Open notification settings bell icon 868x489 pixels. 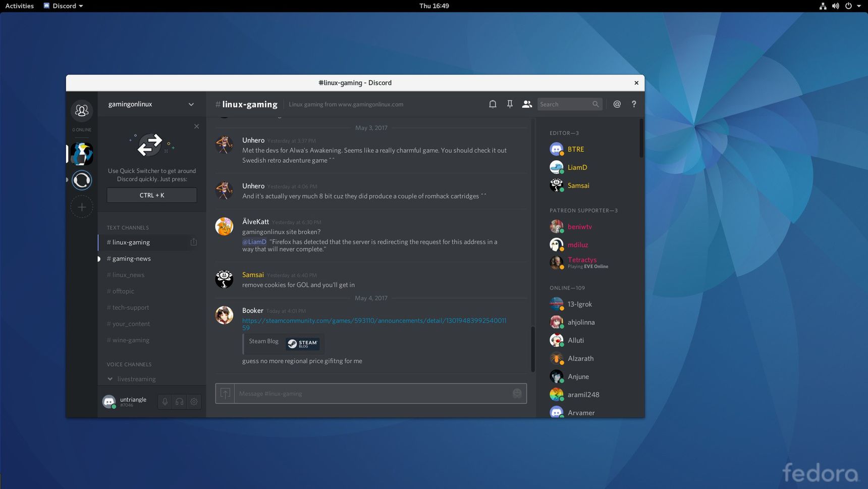click(493, 104)
